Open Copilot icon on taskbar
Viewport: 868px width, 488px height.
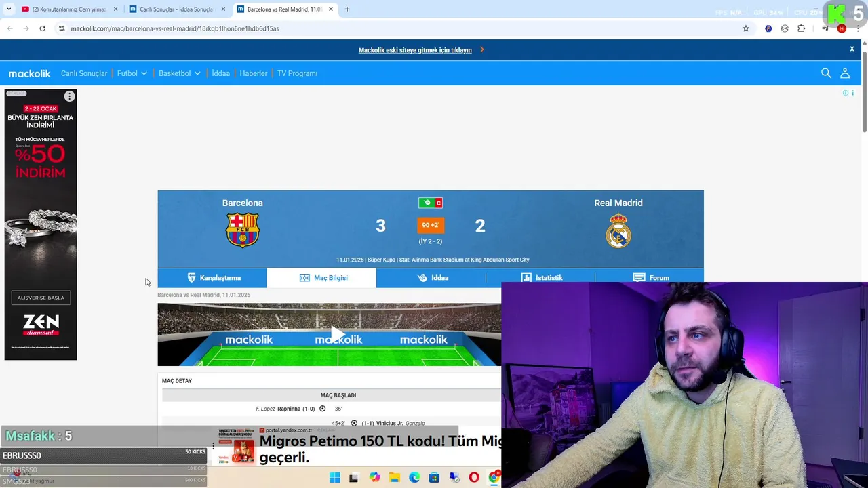[374, 478]
